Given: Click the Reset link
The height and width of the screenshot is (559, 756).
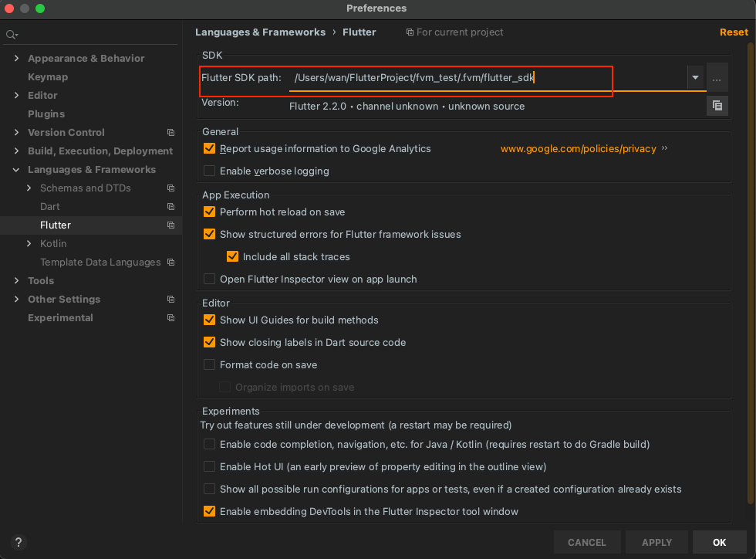Looking at the screenshot, I should [x=734, y=32].
